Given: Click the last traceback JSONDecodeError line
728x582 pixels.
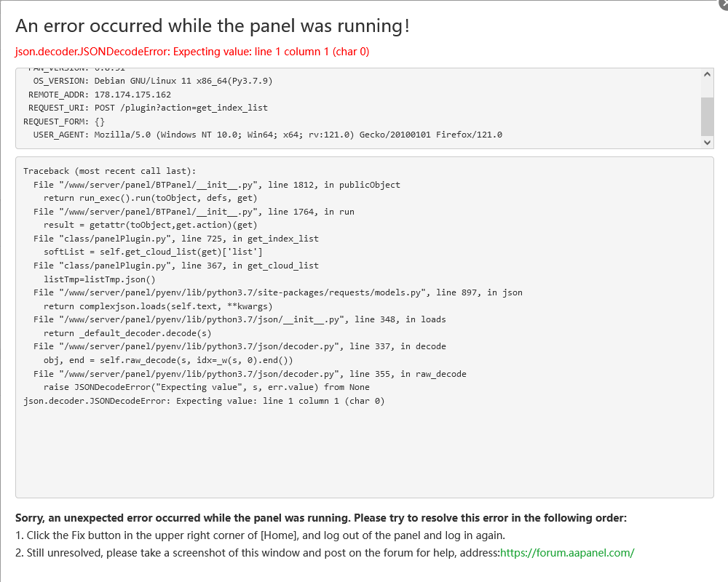Looking at the screenshot, I should 204,401.
